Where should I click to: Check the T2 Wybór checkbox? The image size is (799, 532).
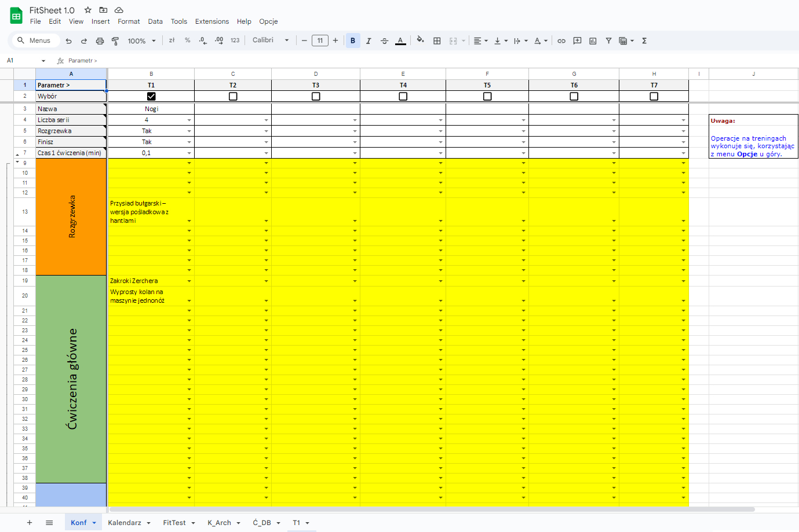233,97
